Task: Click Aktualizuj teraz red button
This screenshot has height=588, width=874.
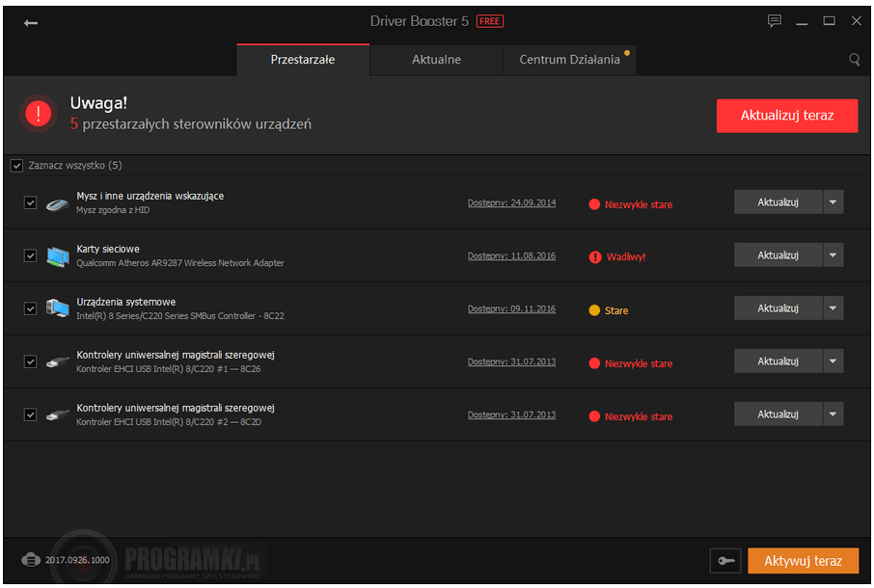Action: click(x=787, y=116)
